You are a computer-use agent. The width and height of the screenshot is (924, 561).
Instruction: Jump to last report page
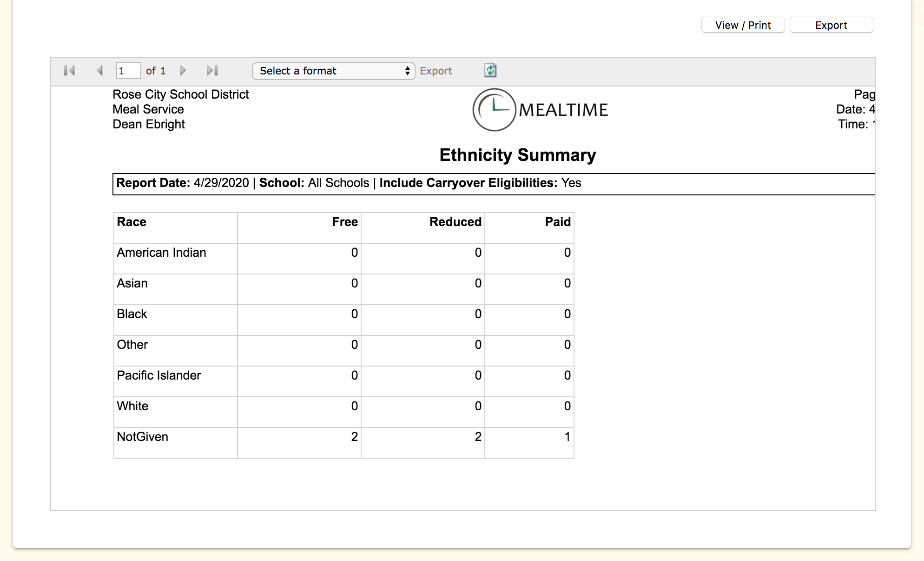click(x=212, y=71)
